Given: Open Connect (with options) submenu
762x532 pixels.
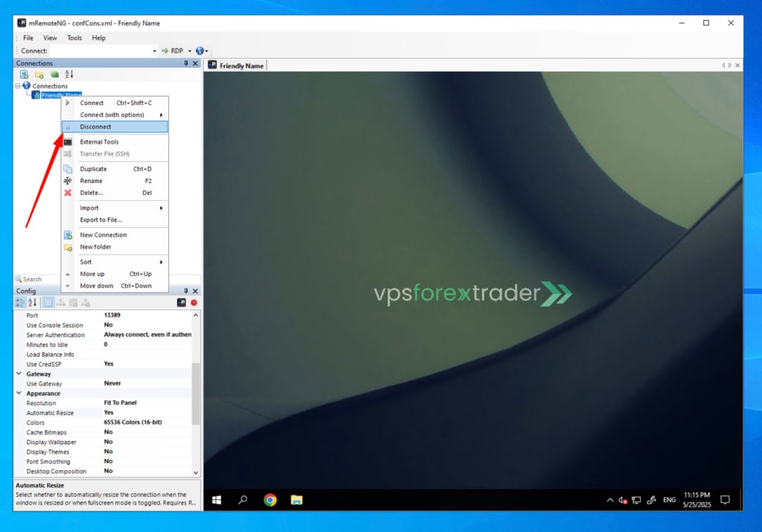Looking at the screenshot, I should click(x=115, y=115).
